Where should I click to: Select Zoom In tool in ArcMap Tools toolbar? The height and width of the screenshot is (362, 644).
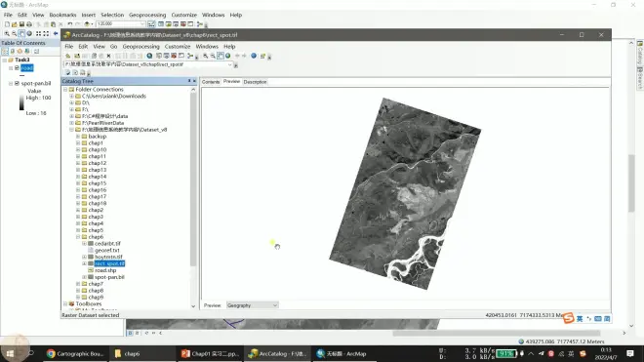pos(7,34)
